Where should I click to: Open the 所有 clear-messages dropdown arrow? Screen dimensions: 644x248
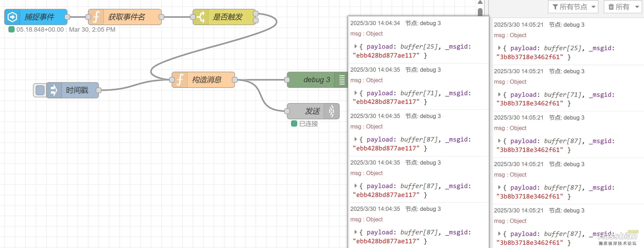[x=637, y=7]
